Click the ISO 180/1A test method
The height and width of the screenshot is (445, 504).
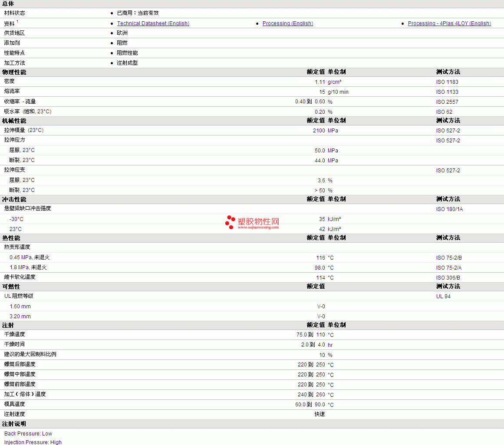coord(449,209)
